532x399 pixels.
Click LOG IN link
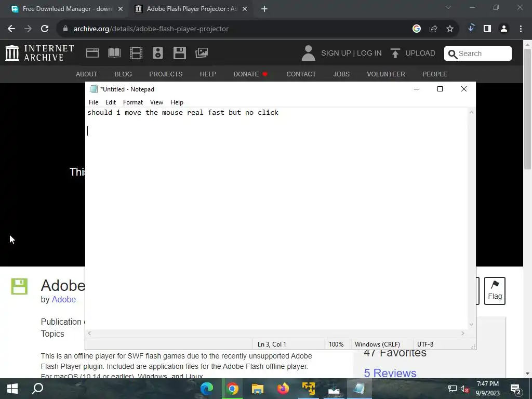(369, 54)
